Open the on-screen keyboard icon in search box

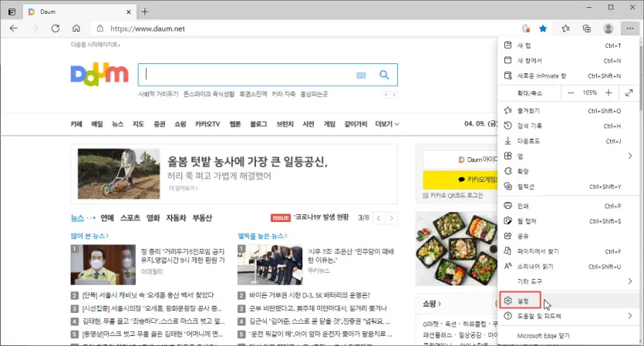[x=361, y=75]
